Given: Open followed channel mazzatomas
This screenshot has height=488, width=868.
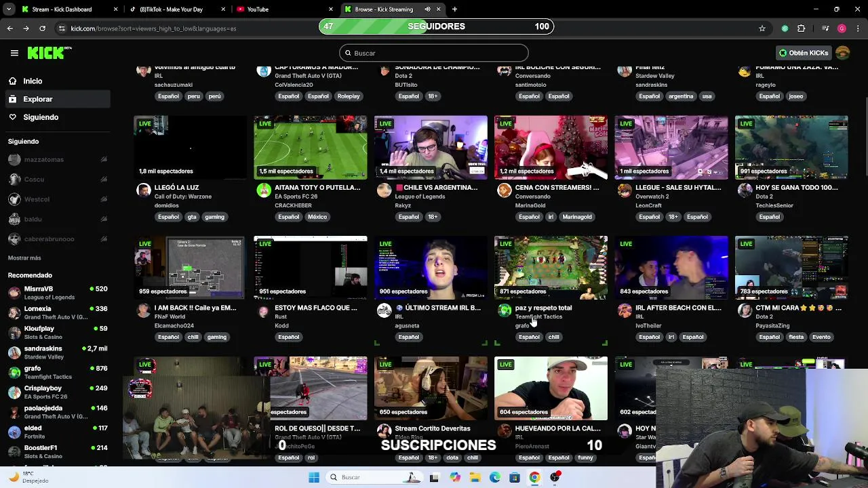Looking at the screenshot, I should [x=58, y=159].
